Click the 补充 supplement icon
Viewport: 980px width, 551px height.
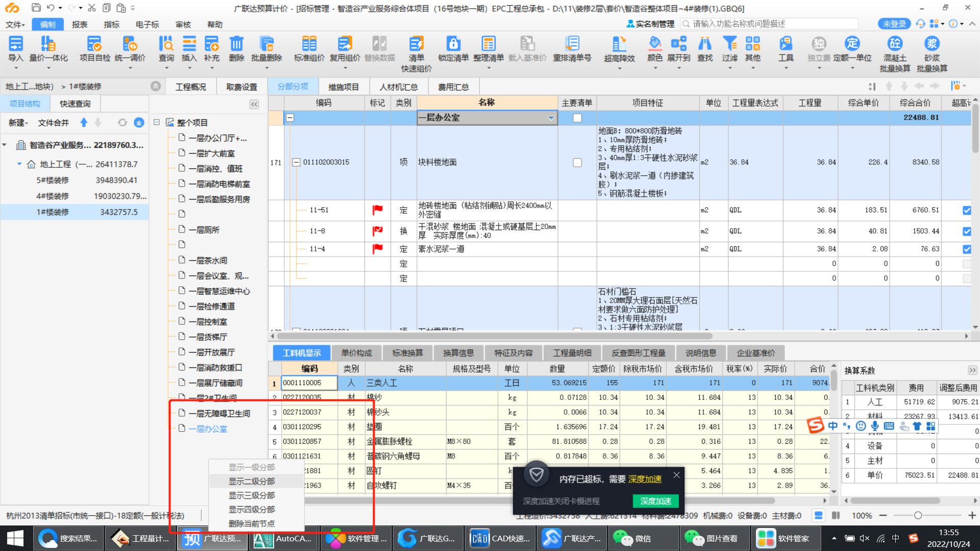[211, 49]
